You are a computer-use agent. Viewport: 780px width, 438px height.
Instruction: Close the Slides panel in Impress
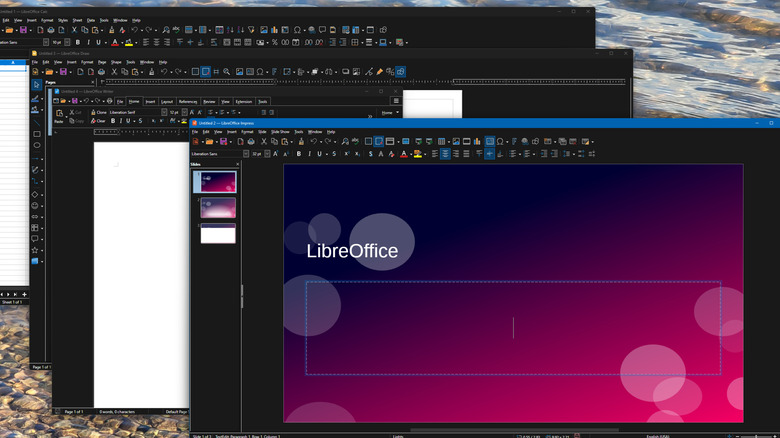pyautogui.click(x=237, y=164)
